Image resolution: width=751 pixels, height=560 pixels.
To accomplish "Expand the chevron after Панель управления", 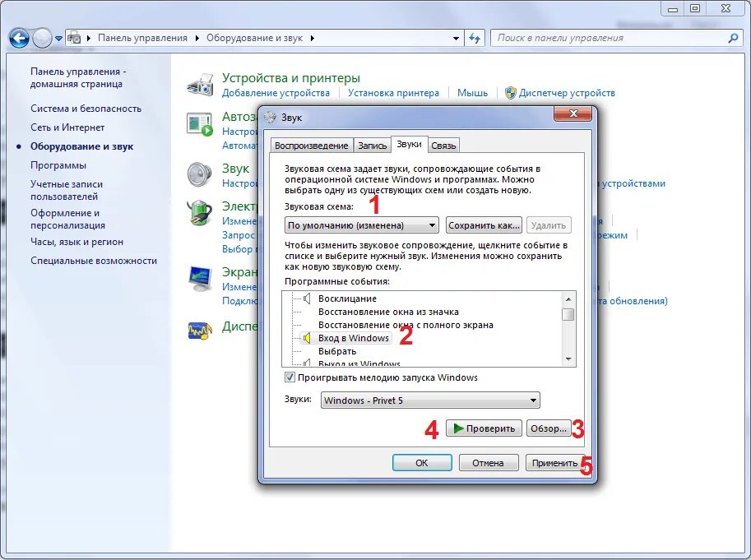I will pos(197,39).
